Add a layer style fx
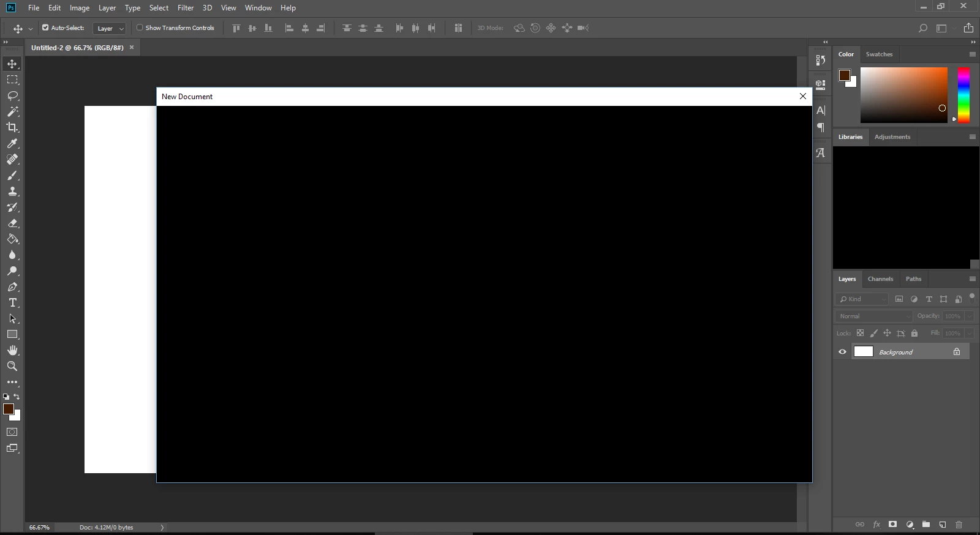 coord(876,525)
